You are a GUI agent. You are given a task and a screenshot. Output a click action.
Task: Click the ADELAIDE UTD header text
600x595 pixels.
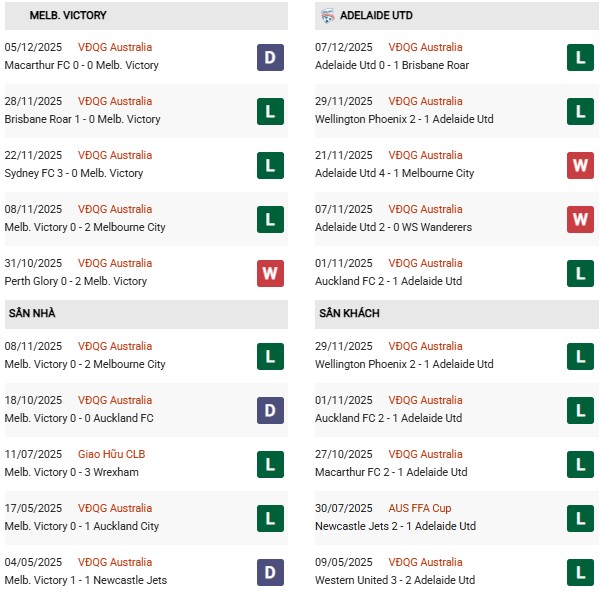pyautogui.click(x=376, y=16)
